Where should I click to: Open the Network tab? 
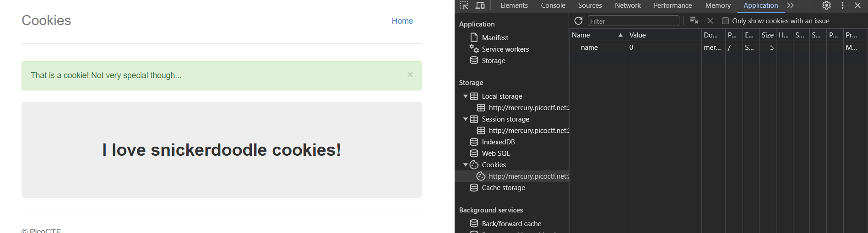point(628,5)
